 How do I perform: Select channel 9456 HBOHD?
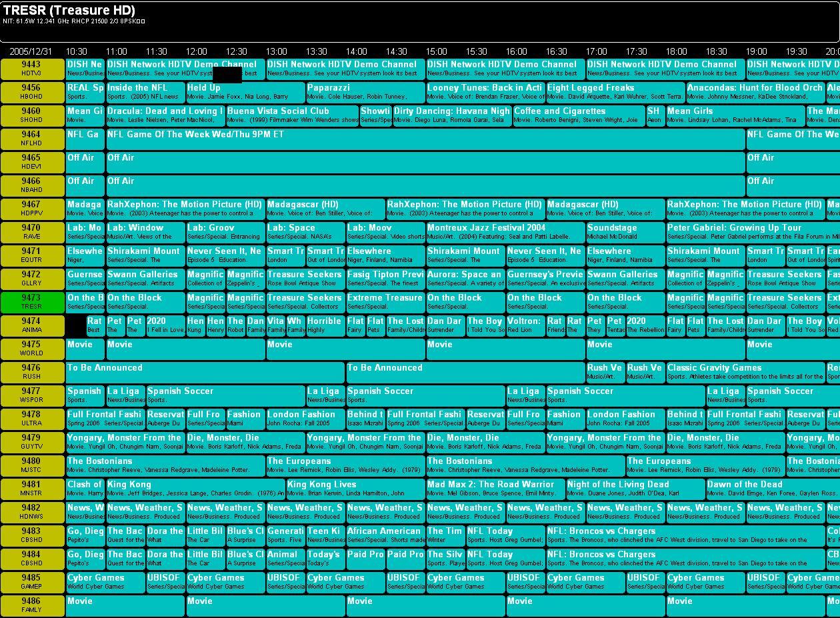pos(32,92)
